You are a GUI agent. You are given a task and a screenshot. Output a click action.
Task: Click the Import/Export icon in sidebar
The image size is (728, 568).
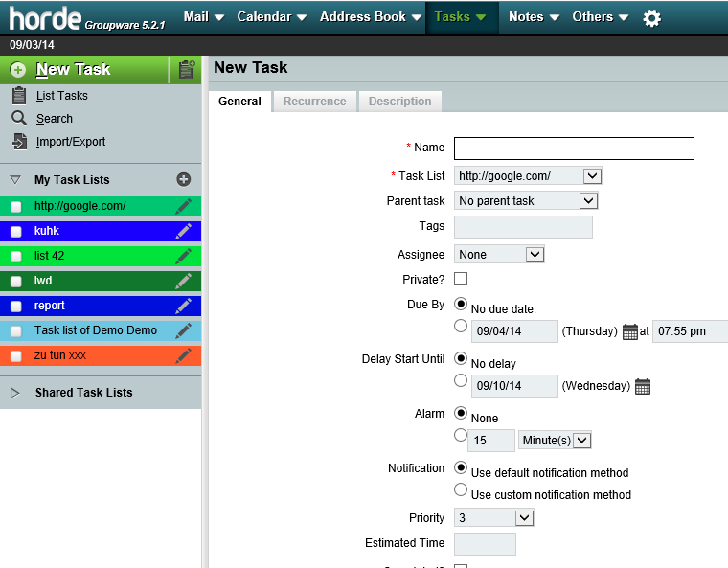tap(19, 142)
